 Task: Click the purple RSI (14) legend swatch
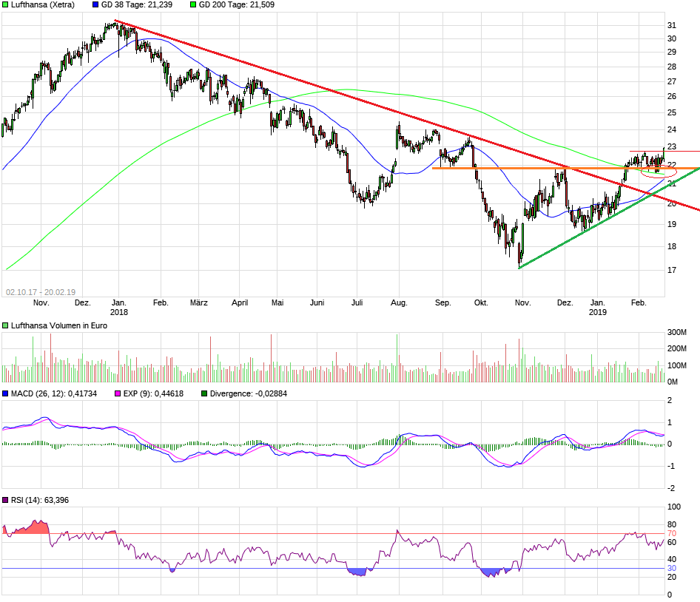(x=5, y=500)
